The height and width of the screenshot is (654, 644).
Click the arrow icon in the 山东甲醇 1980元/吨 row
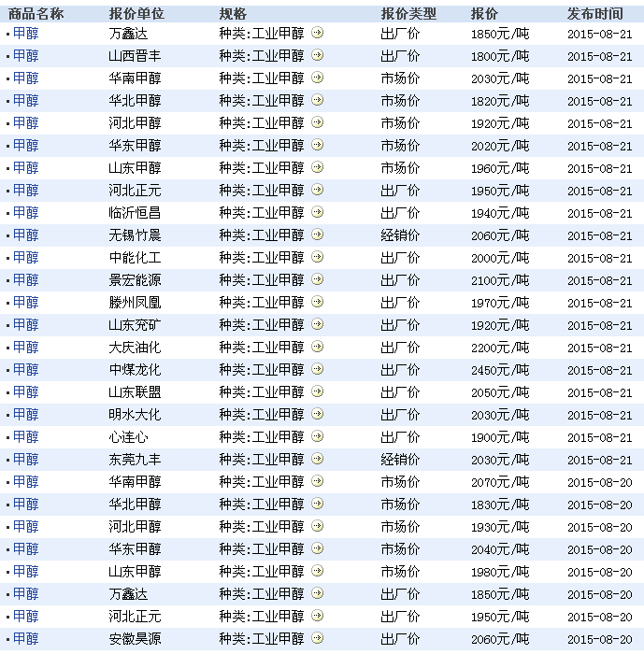(317, 571)
